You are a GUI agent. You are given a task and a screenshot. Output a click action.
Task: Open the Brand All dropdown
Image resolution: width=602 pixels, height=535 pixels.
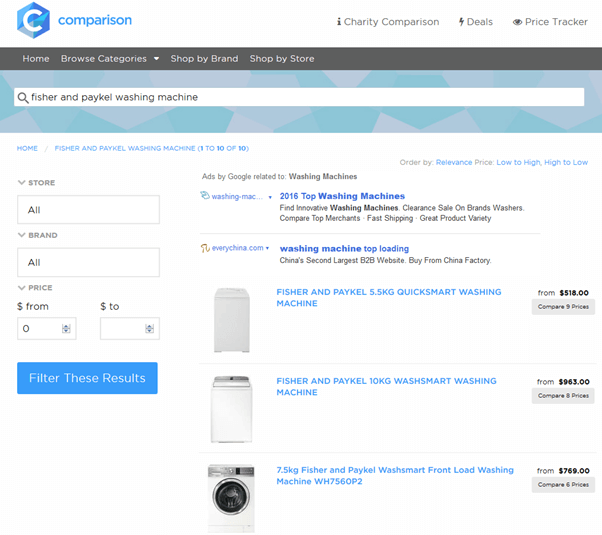pos(88,262)
